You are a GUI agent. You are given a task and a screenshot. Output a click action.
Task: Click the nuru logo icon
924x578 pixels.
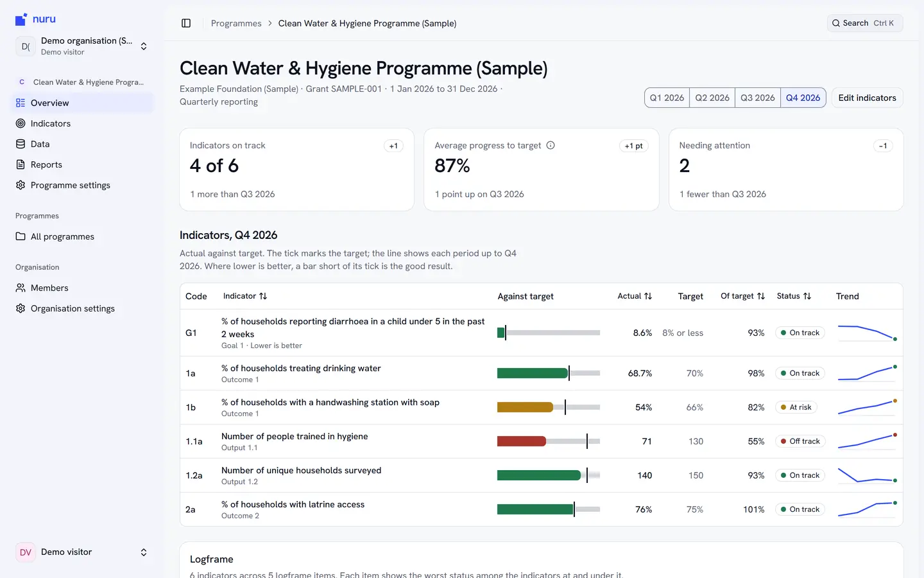coord(21,19)
